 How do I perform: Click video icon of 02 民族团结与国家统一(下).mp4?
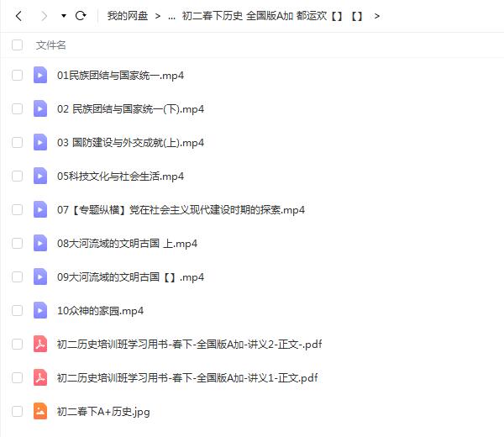[x=40, y=108]
